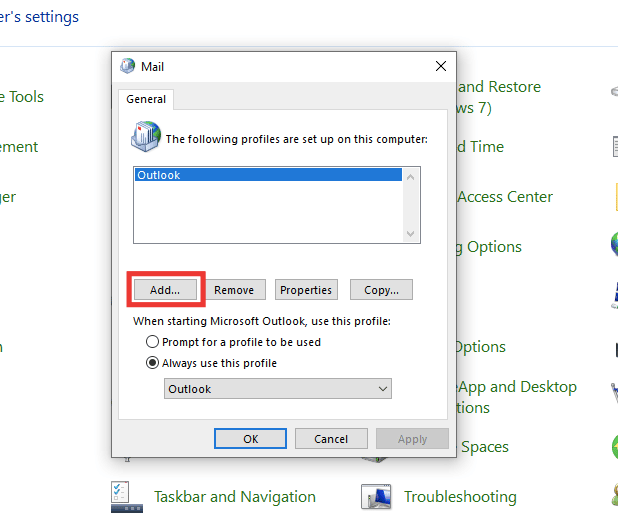
Task: Open Taskbar and Navigation in Control Panel
Action: click(x=235, y=496)
